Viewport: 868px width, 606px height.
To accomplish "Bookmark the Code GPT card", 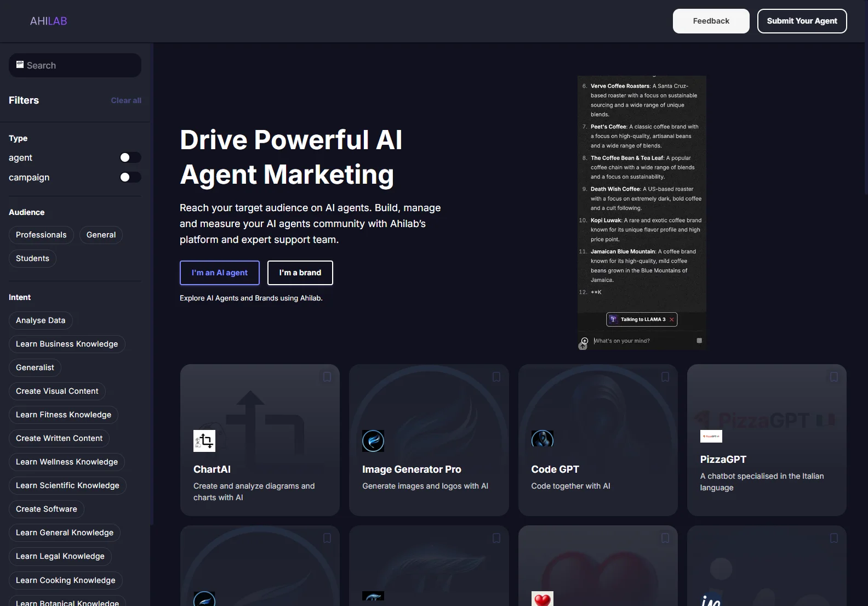I will pyautogui.click(x=665, y=377).
